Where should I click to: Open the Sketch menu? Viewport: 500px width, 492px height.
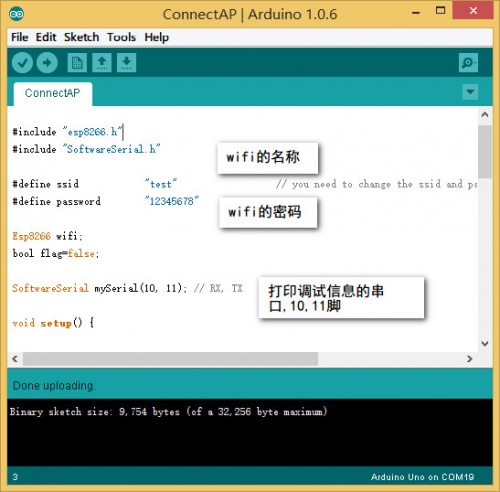click(x=82, y=37)
